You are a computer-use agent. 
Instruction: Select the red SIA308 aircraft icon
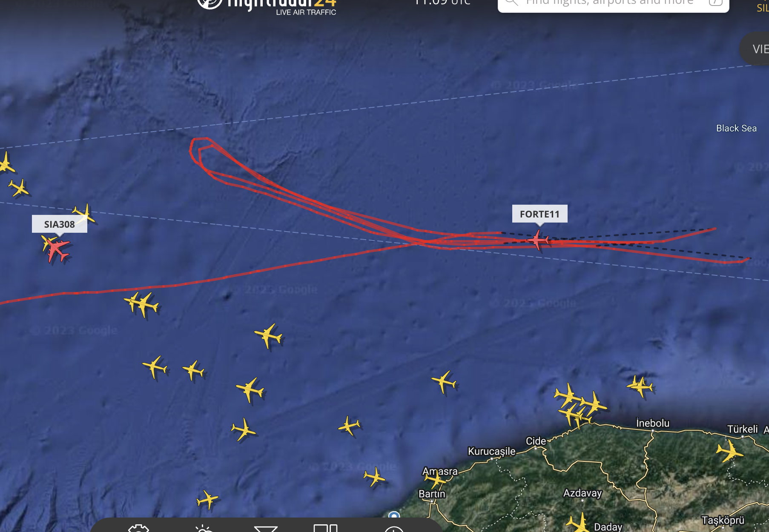pos(56,249)
